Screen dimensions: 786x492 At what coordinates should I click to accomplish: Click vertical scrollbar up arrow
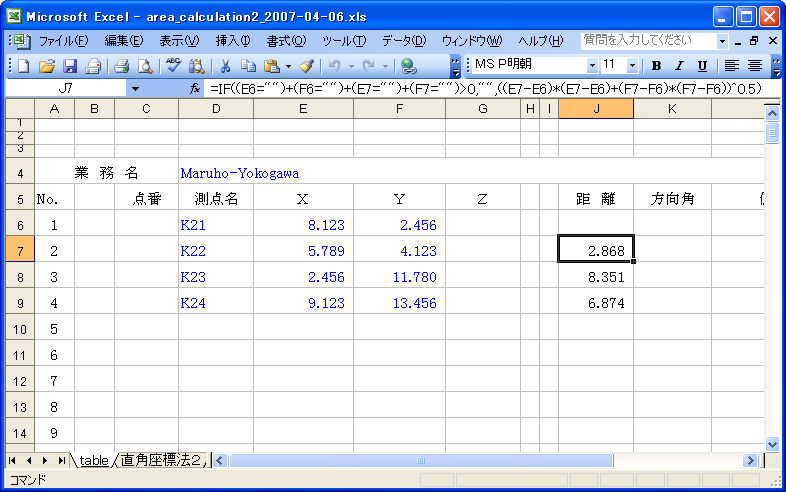point(772,113)
